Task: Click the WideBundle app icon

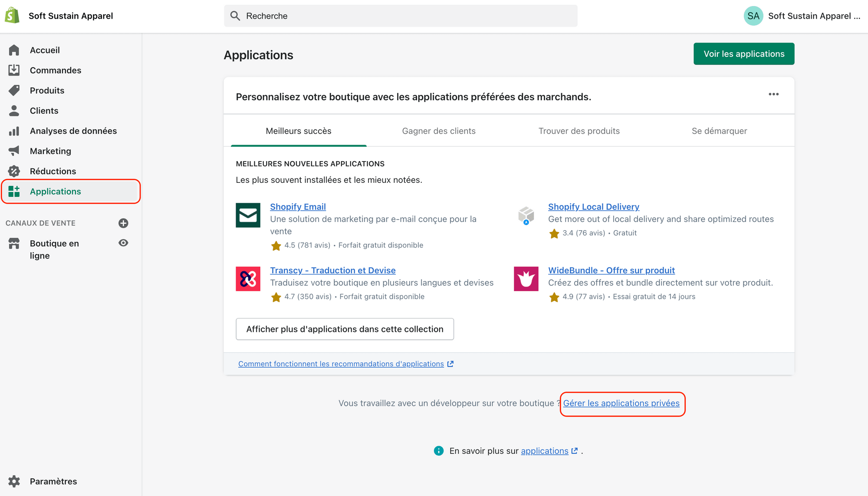Action: coord(526,279)
